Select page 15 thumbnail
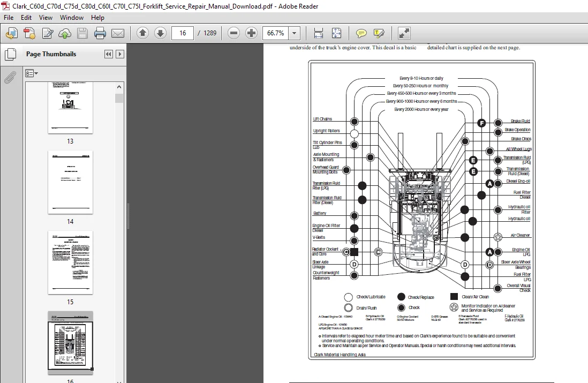This screenshot has height=383, width=588. (70, 262)
